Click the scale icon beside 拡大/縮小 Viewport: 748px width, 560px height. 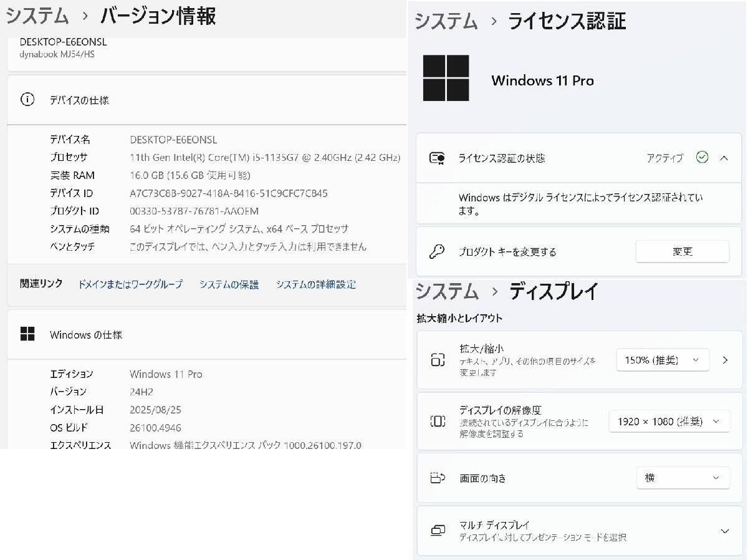click(x=438, y=360)
